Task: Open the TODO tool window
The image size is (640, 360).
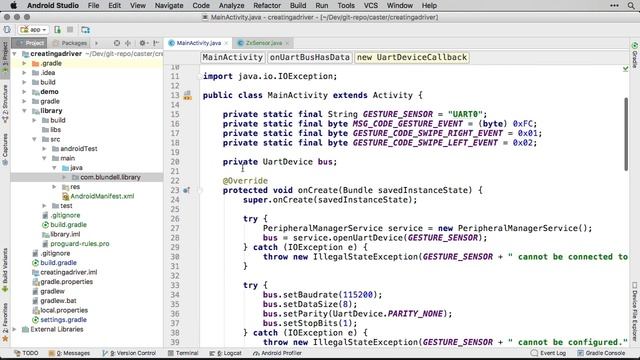Action: (x=26, y=353)
